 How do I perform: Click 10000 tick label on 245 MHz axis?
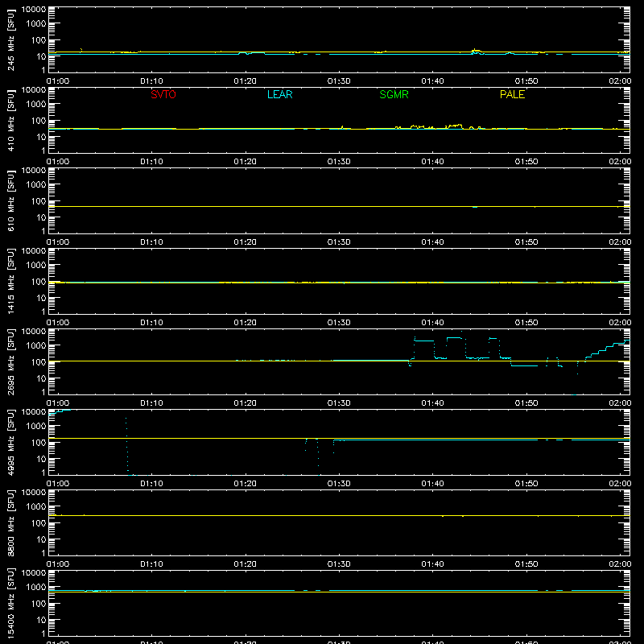click(34, 10)
